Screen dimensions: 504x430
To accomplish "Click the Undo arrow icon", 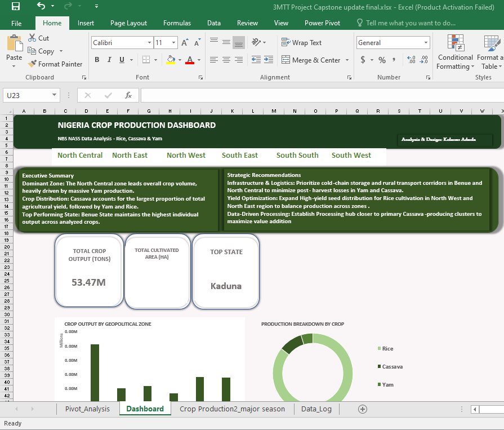I will [x=41, y=6].
